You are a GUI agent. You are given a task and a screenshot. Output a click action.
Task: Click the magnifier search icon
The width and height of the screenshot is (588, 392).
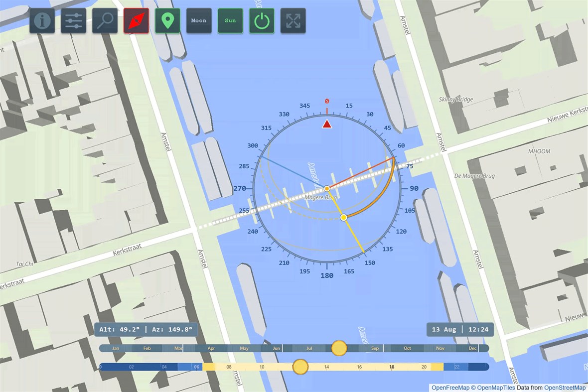[x=105, y=20]
